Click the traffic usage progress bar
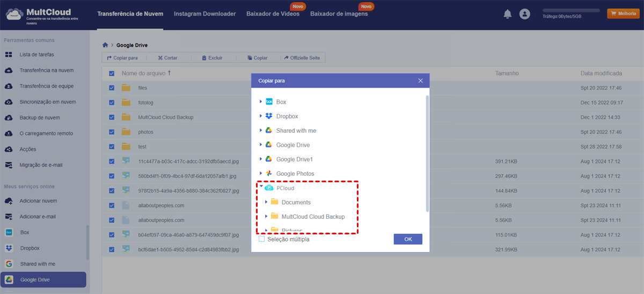The width and height of the screenshot is (644, 294). coord(572,10)
